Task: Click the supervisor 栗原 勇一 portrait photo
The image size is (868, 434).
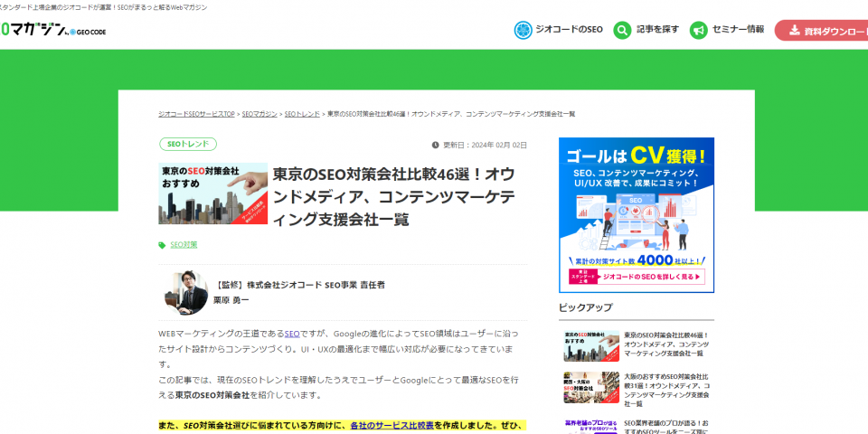Action: coord(185,293)
